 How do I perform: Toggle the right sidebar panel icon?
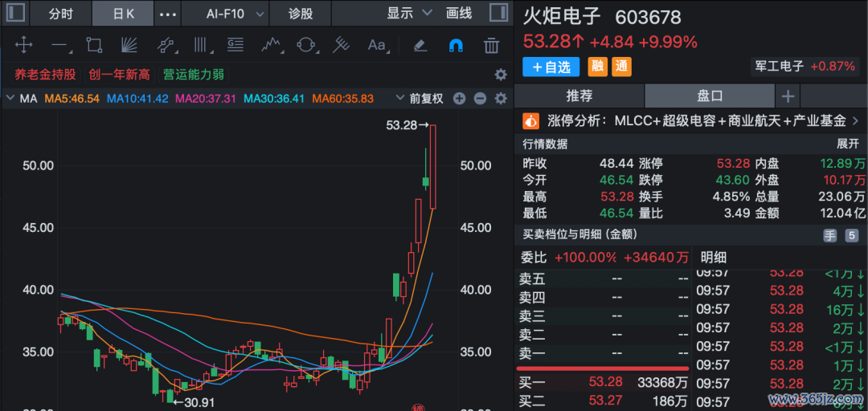pos(499,14)
